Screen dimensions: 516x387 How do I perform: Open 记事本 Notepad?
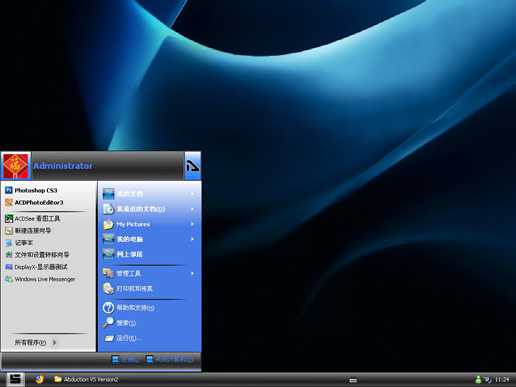pos(19,243)
